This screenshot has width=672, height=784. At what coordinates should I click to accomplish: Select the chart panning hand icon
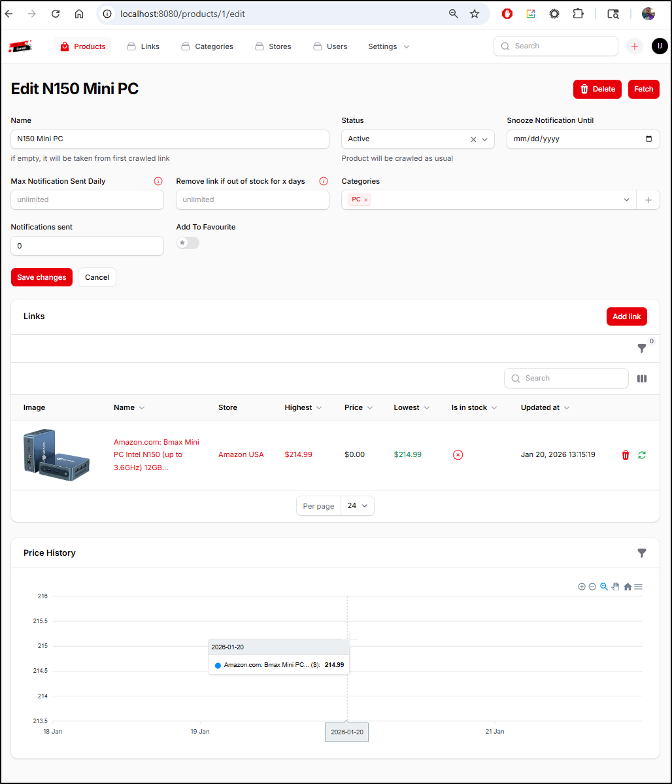(x=615, y=587)
